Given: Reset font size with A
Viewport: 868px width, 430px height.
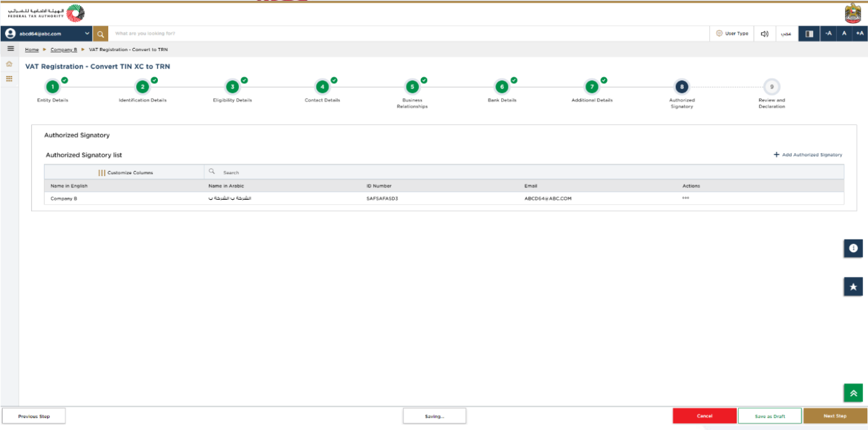Looking at the screenshot, I should click(844, 34).
